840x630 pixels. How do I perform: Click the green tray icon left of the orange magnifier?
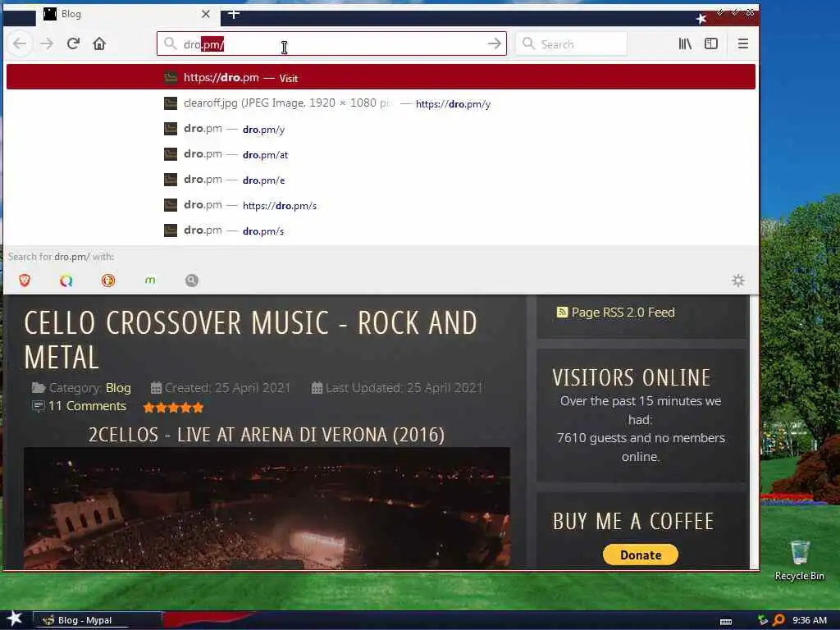[762, 620]
